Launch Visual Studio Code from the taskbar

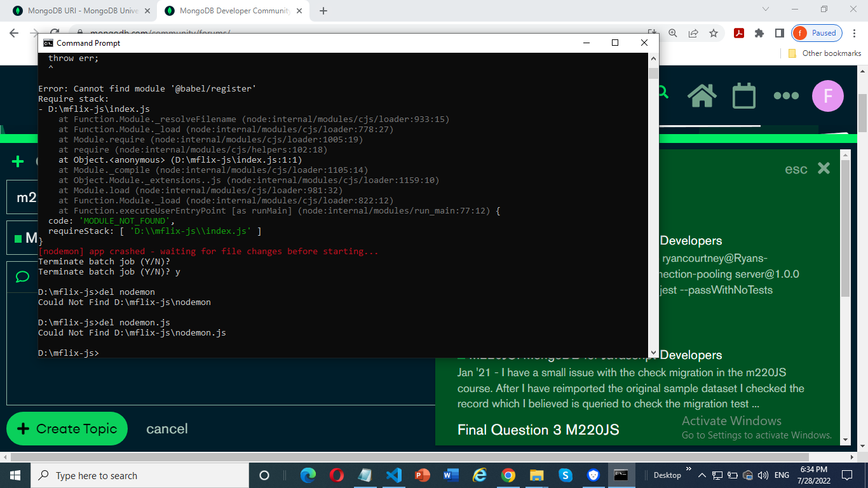[x=393, y=475]
